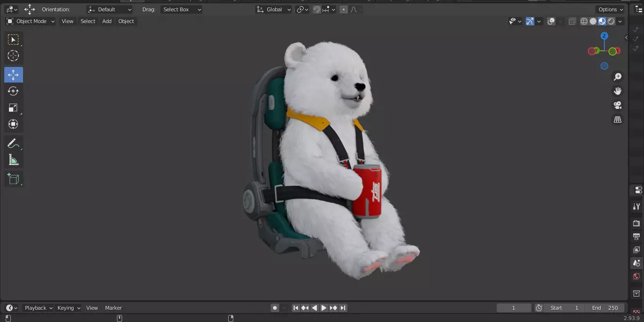Open the Tool properties tab

636,206
